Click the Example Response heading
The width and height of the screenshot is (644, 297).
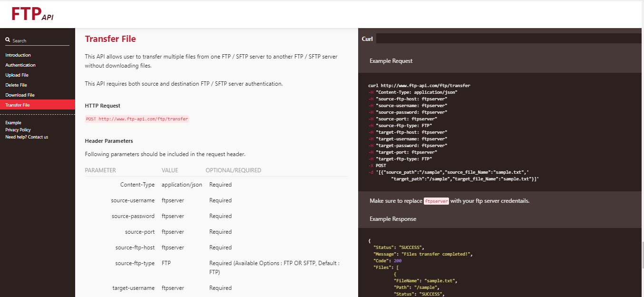[x=393, y=219]
